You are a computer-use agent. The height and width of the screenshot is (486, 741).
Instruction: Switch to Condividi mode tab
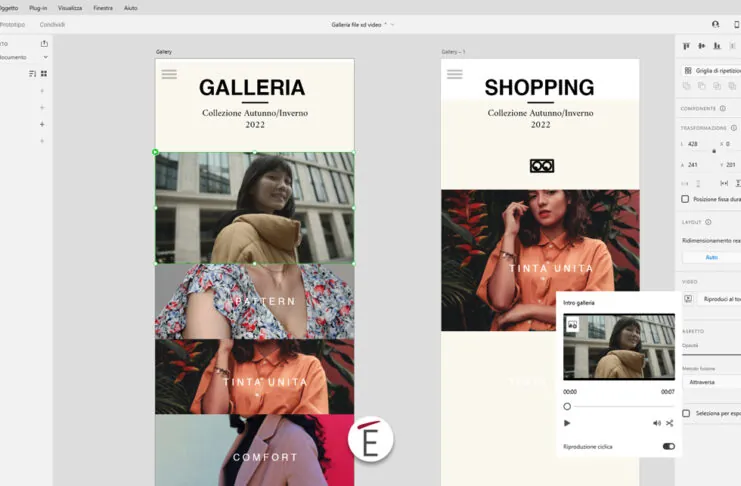click(x=52, y=25)
